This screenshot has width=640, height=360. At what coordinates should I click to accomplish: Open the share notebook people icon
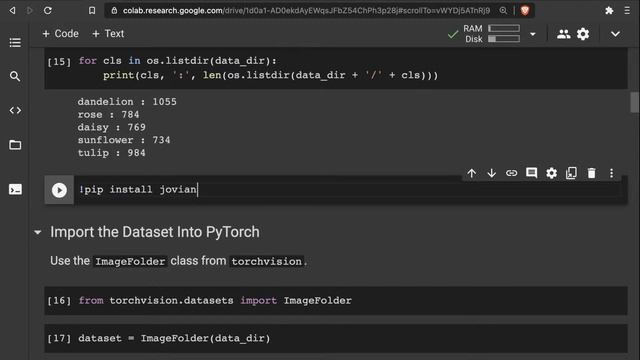564,34
